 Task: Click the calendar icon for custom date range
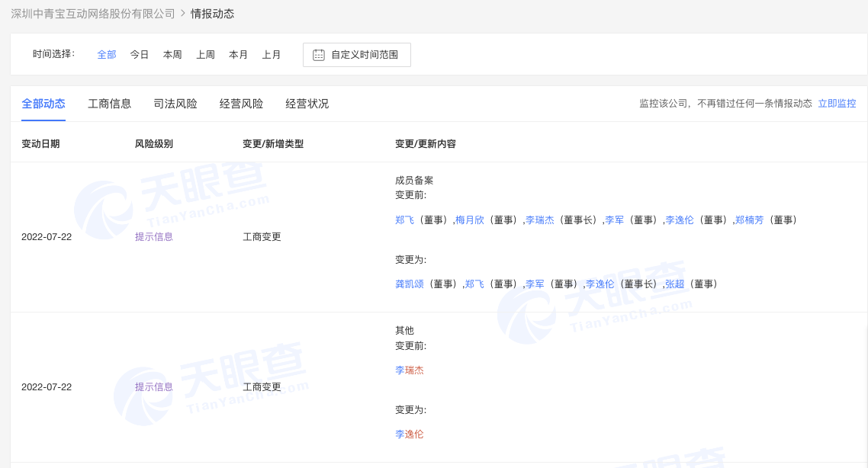tap(319, 55)
